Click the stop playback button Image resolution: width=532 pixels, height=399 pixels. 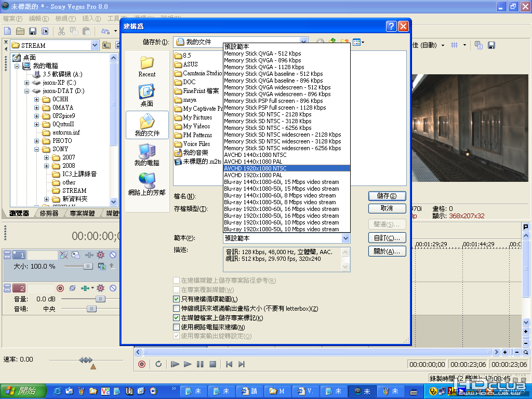click(212, 364)
